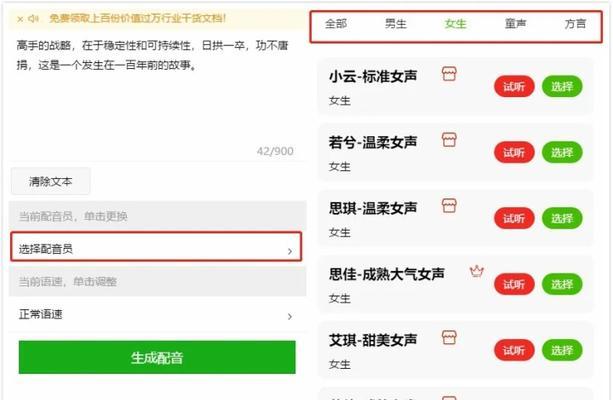
Task: Click the green 生成配音 button
Action: point(157,357)
